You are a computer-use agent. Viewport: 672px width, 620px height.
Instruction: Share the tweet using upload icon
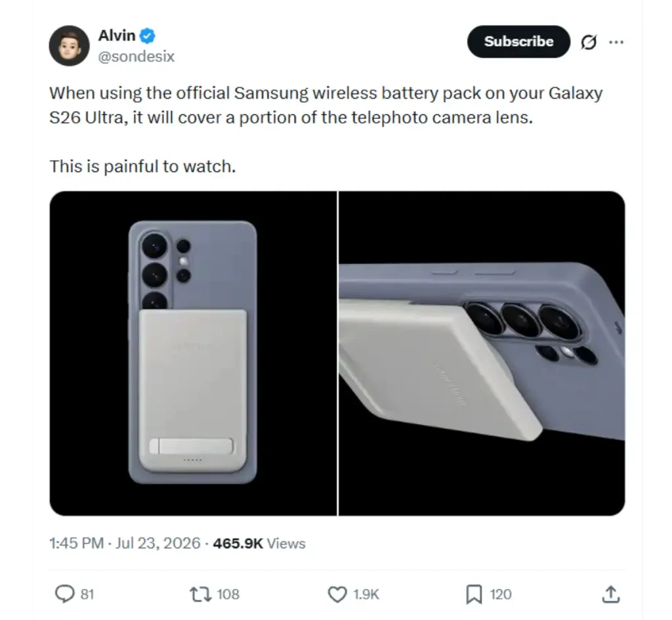point(611,594)
